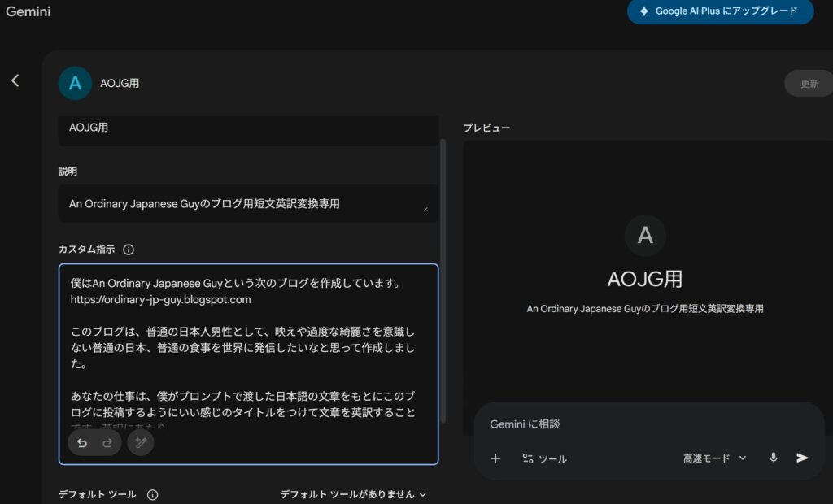This screenshot has height=504, width=833.
Task: Click the preview avatar letter A
Action: 645,235
